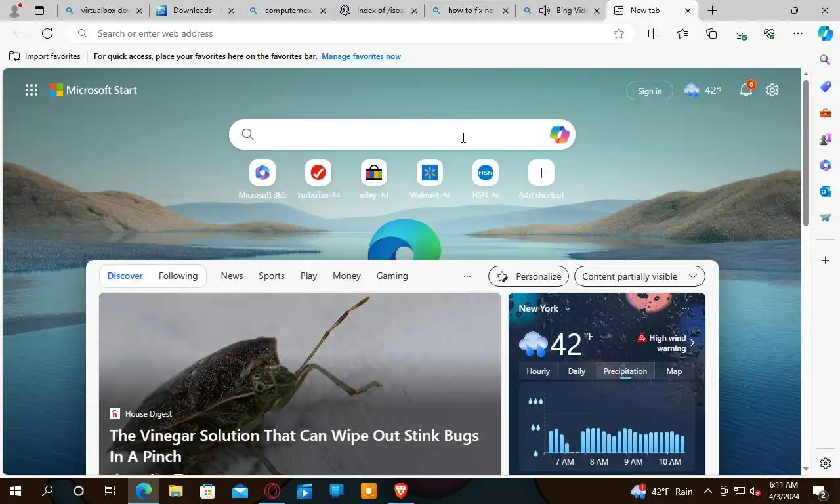The width and height of the screenshot is (840, 504).
Task: Open sidebar Tools briefcase icon
Action: pyautogui.click(x=826, y=113)
